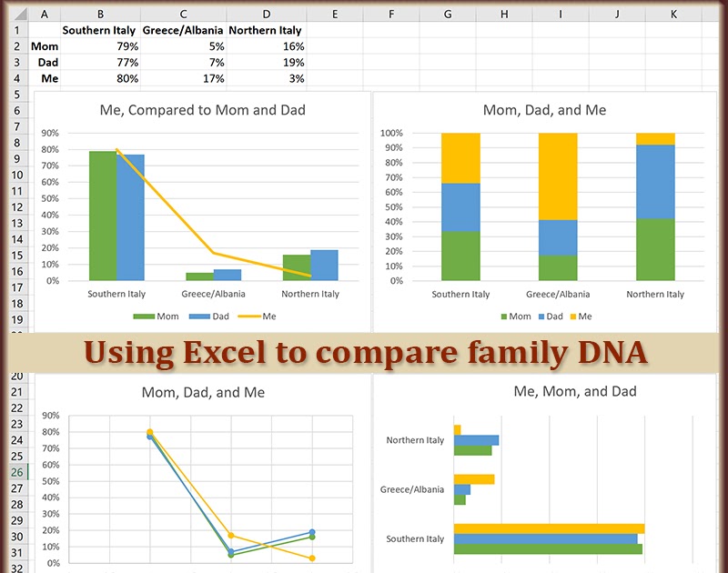Image resolution: width=728 pixels, height=573 pixels.
Task: Select the green Mom legend key in top-left chart
Action: coord(144,317)
